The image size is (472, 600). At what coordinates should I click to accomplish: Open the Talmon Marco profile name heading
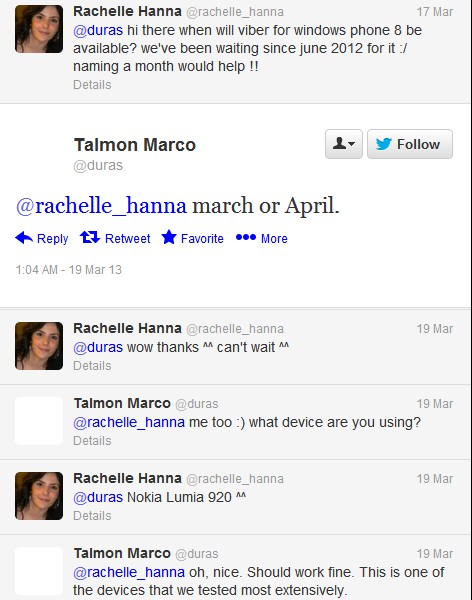[x=135, y=145]
